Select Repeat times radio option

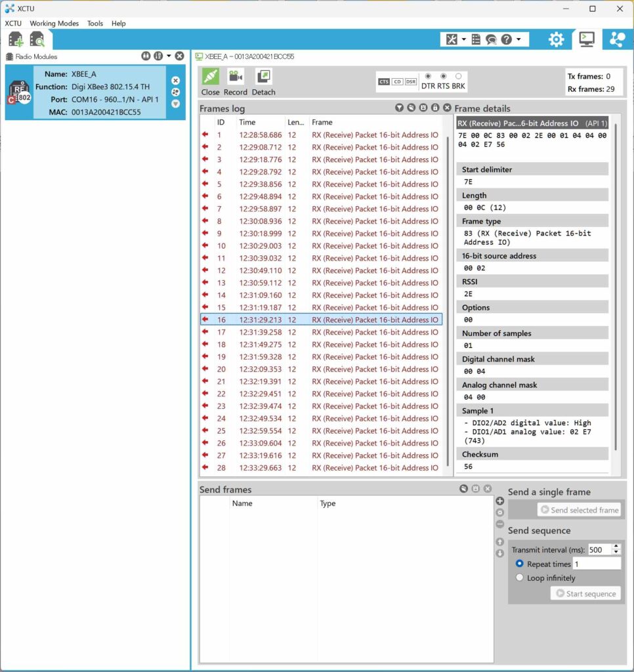point(520,564)
